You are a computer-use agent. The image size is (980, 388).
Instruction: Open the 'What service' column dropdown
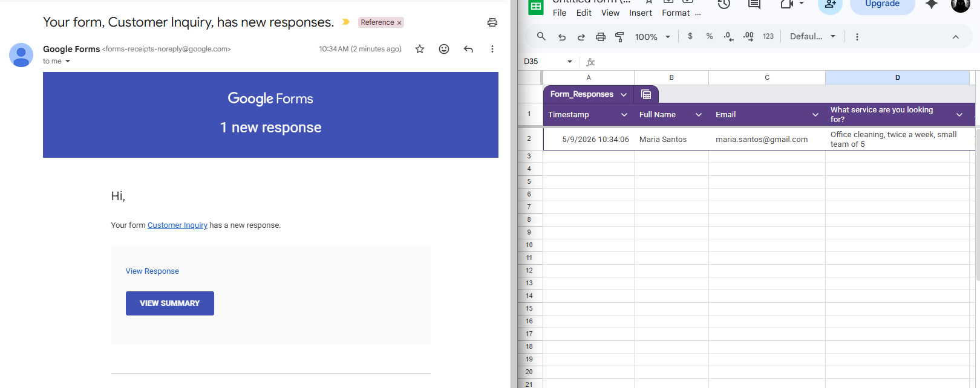click(x=959, y=115)
